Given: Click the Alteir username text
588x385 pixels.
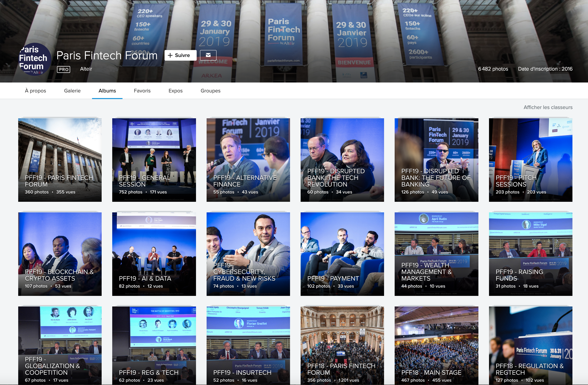Looking at the screenshot, I should 86,69.
